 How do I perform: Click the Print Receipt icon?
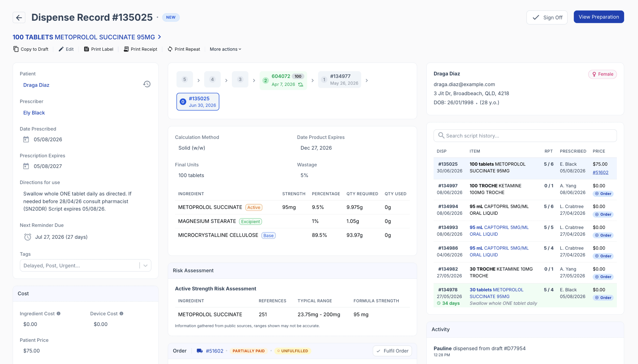(126, 49)
